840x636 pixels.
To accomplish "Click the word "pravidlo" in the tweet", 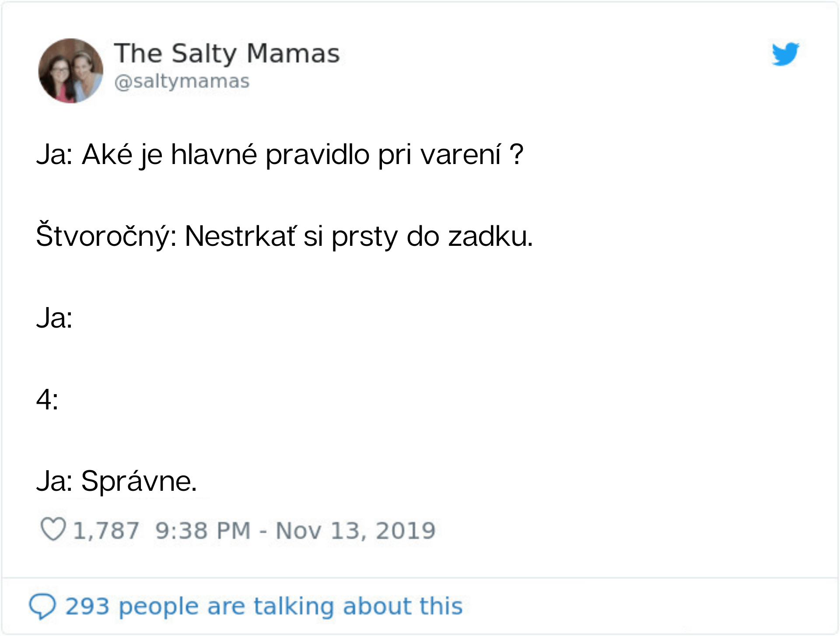I will coord(317,154).
